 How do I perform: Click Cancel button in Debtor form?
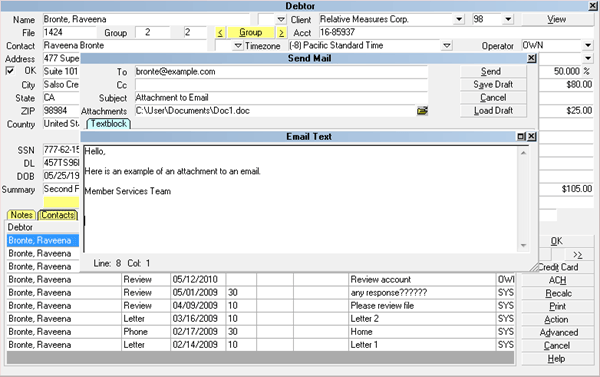[x=557, y=345]
